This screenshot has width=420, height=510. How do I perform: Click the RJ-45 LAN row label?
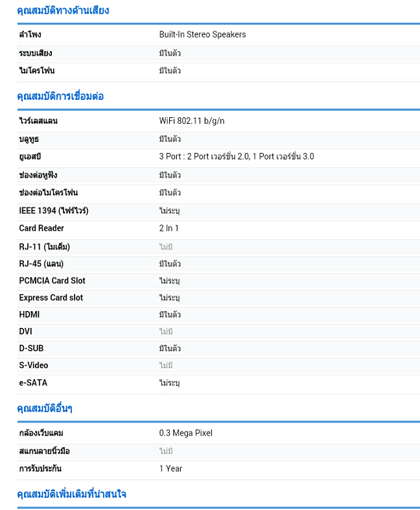41,264
